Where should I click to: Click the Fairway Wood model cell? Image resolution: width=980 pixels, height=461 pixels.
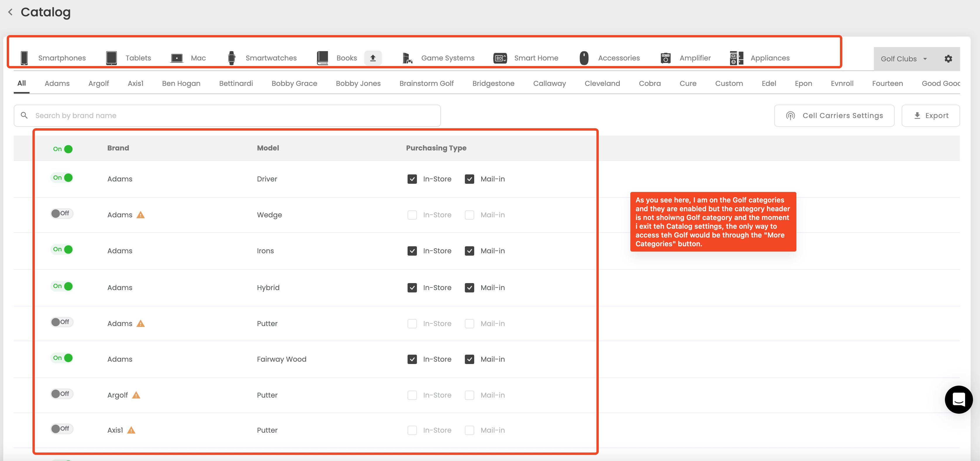click(282, 359)
